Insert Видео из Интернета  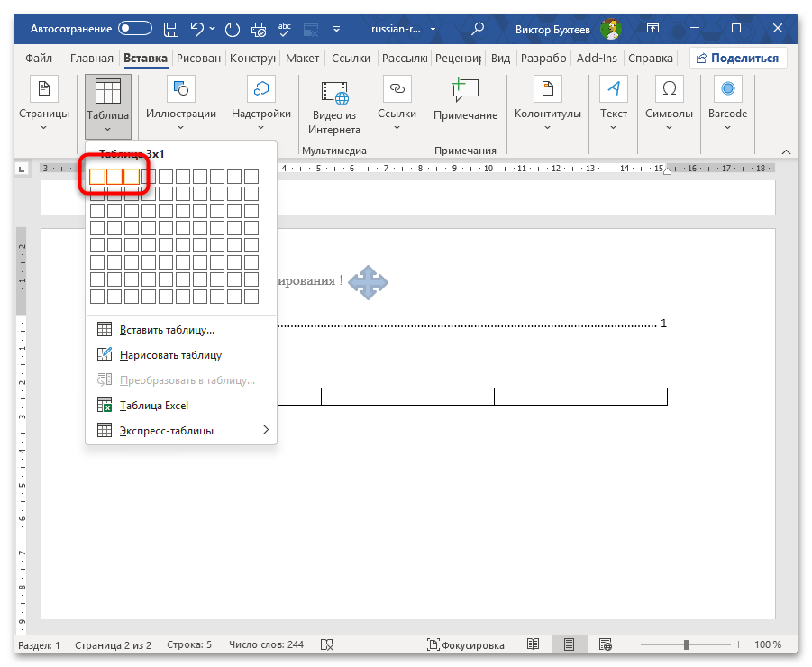coord(334,108)
